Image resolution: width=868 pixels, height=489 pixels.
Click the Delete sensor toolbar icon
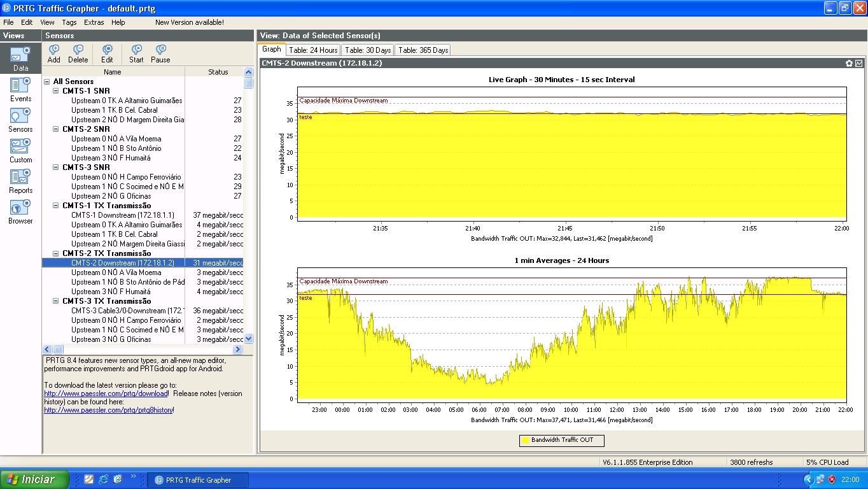(78, 53)
